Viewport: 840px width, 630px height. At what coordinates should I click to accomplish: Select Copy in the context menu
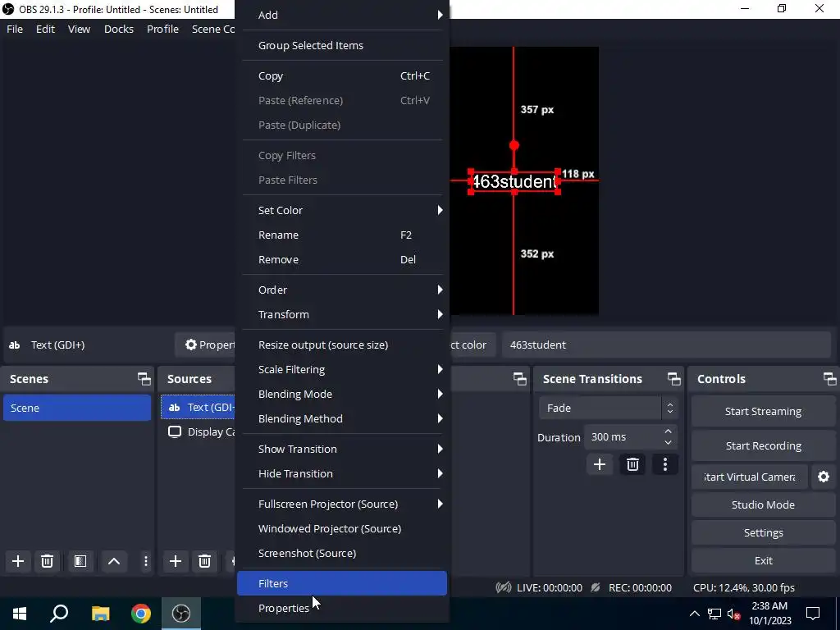click(x=342, y=76)
